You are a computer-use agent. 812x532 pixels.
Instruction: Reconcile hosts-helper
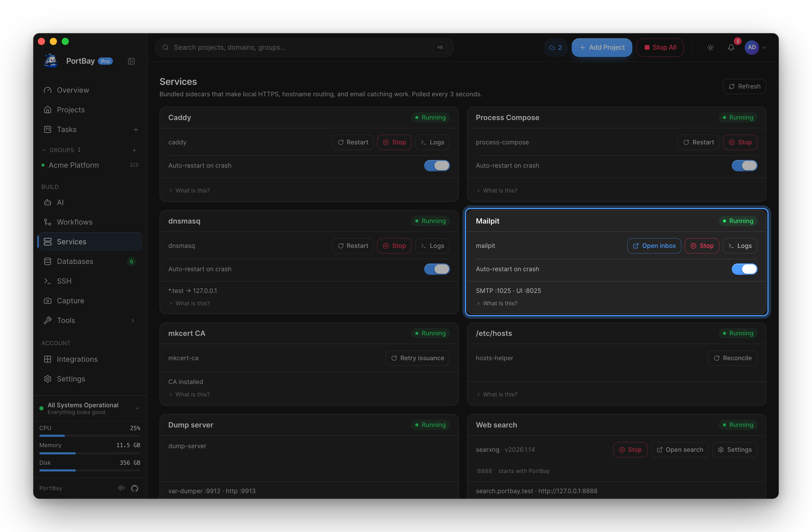pos(733,358)
